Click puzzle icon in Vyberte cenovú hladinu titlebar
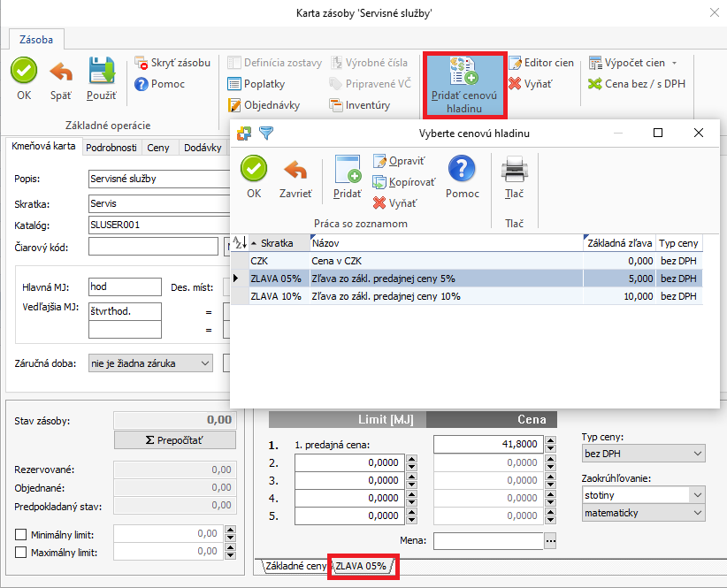Screen dimensions: 727x588 (x=244, y=134)
